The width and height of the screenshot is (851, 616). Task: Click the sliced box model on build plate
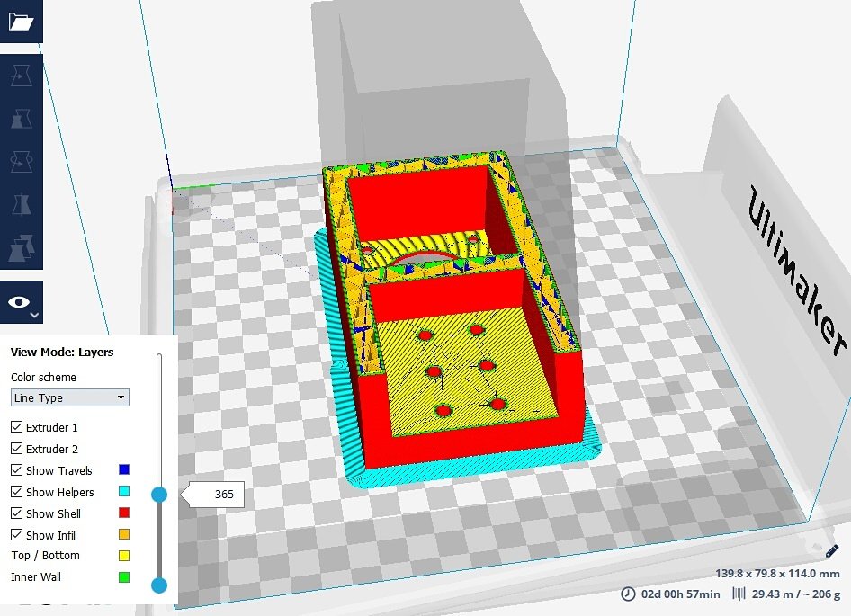456,320
